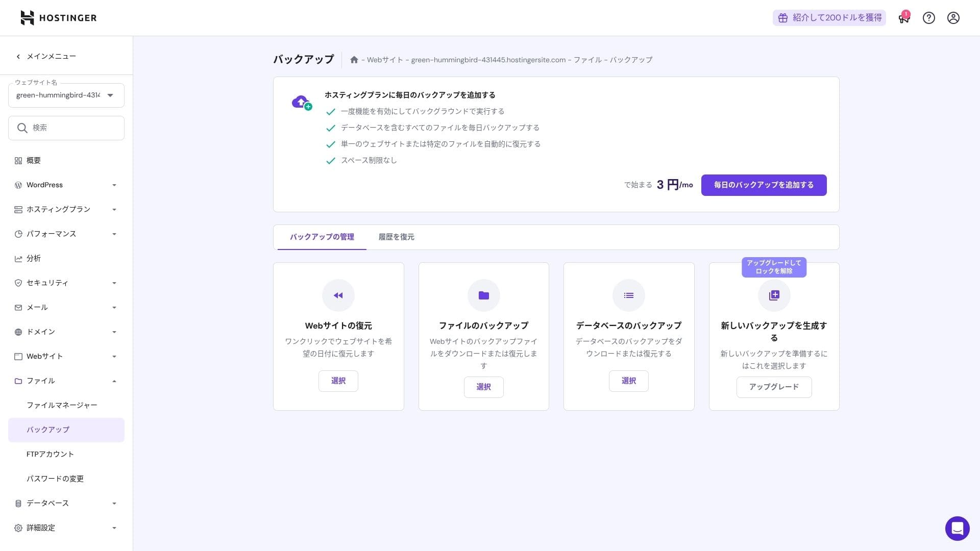The width and height of the screenshot is (980, 551).
Task: Click the ホスティングプラン server icon
Action: tap(18, 210)
